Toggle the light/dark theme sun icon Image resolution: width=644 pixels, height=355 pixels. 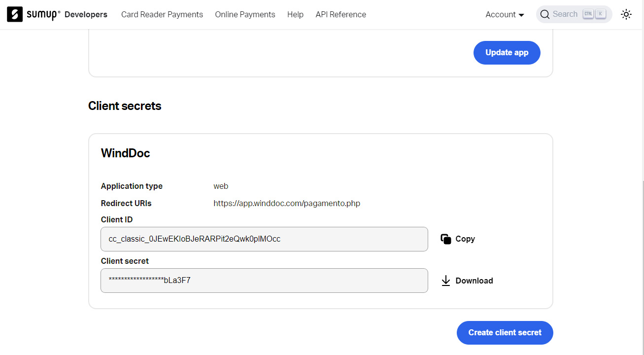coord(626,14)
